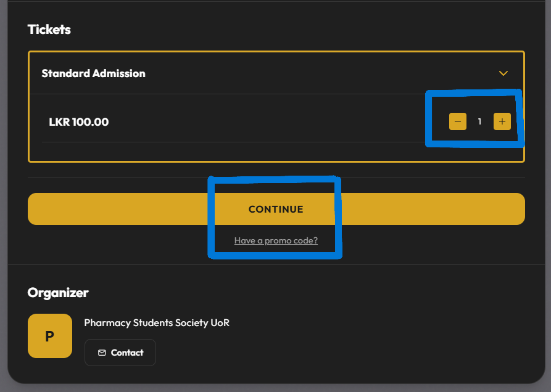Click the Contact organizer button
Viewport: 551px width, 392px height.
click(120, 353)
